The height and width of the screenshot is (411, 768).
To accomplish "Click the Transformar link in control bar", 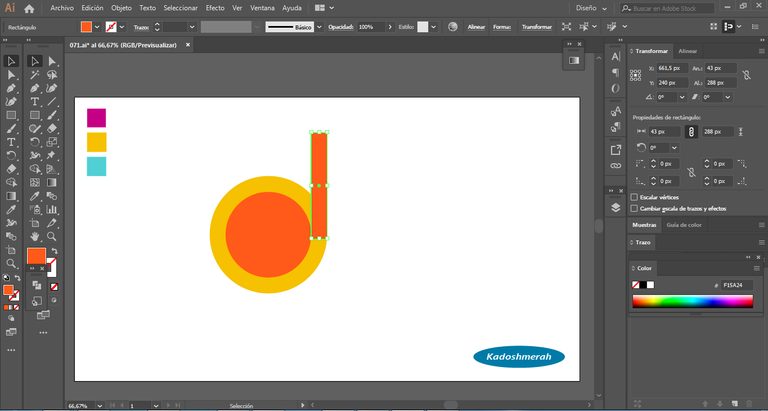I will click(537, 27).
